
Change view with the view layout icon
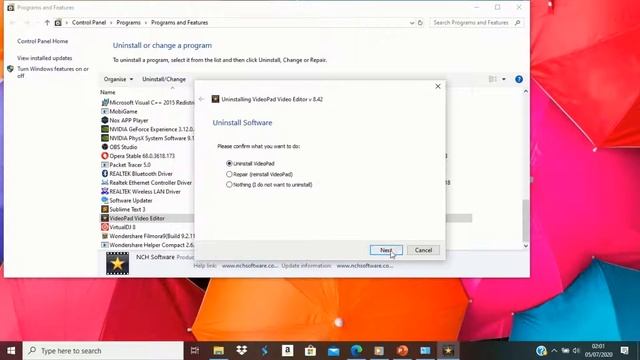pos(493,79)
